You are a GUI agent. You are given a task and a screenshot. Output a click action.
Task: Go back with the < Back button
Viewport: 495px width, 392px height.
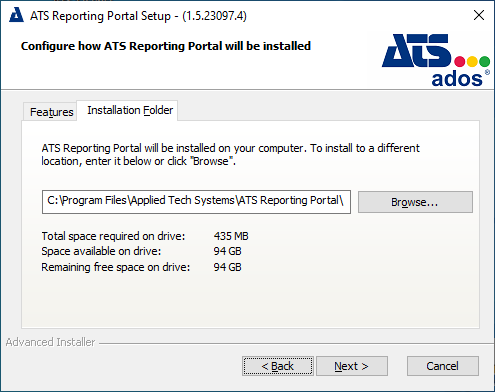pyautogui.click(x=278, y=366)
